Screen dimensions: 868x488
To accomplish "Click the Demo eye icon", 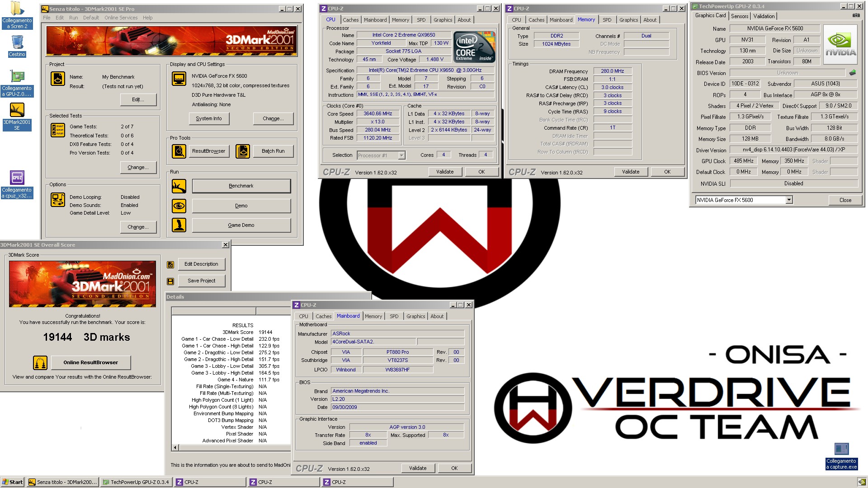I will [179, 206].
